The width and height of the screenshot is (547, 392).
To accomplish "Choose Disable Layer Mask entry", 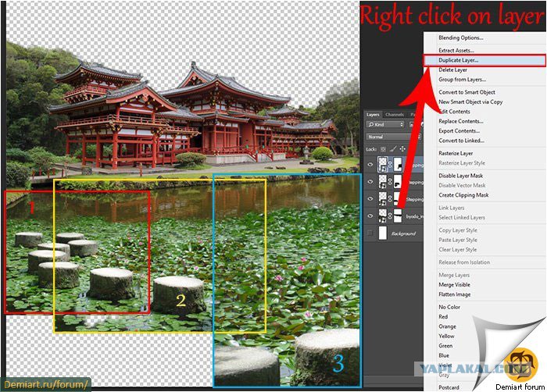I will tap(460, 176).
